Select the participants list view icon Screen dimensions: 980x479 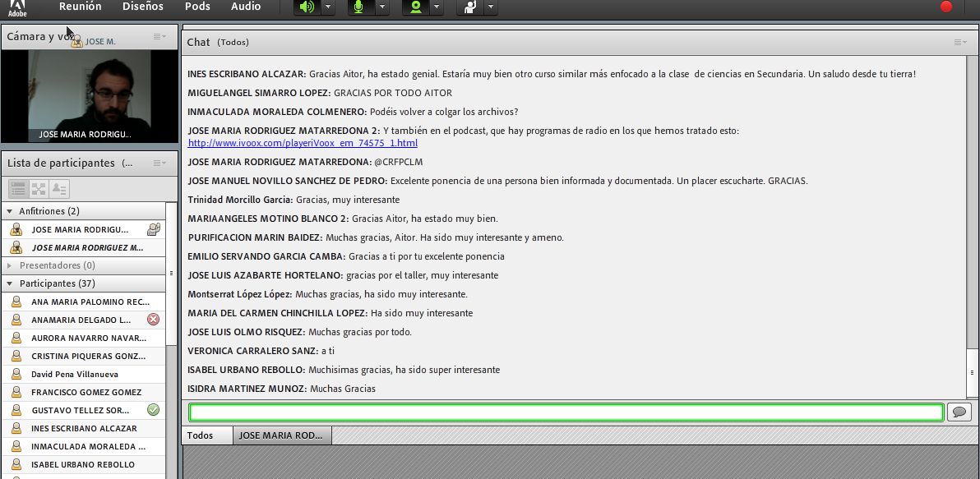click(18, 189)
